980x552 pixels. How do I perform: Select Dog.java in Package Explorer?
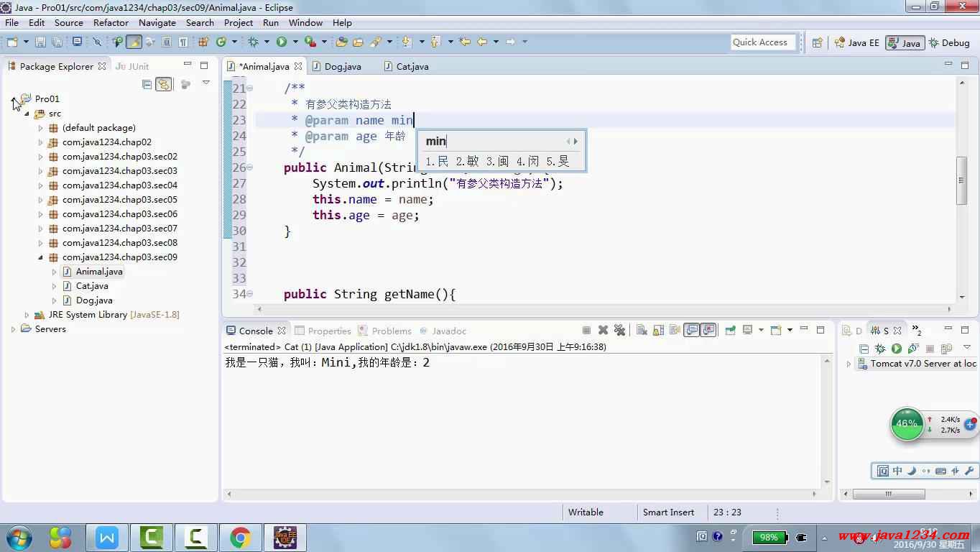(88, 300)
